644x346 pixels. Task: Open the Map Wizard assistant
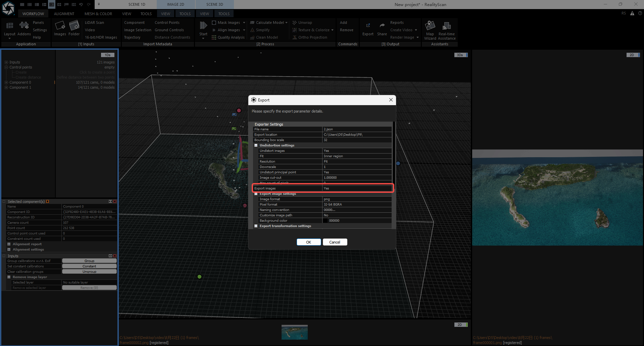(x=430, y=26)
